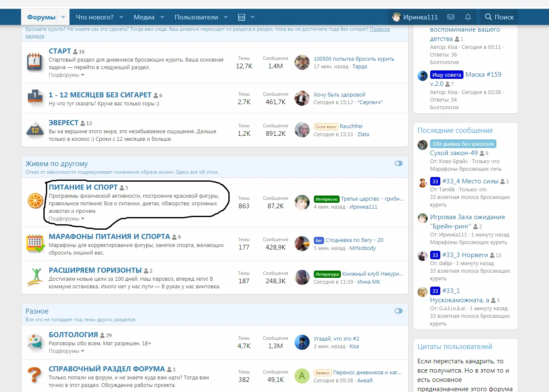Open the Пользователи menu
Screen dimensions: 549x392
[x=196, y=17]
